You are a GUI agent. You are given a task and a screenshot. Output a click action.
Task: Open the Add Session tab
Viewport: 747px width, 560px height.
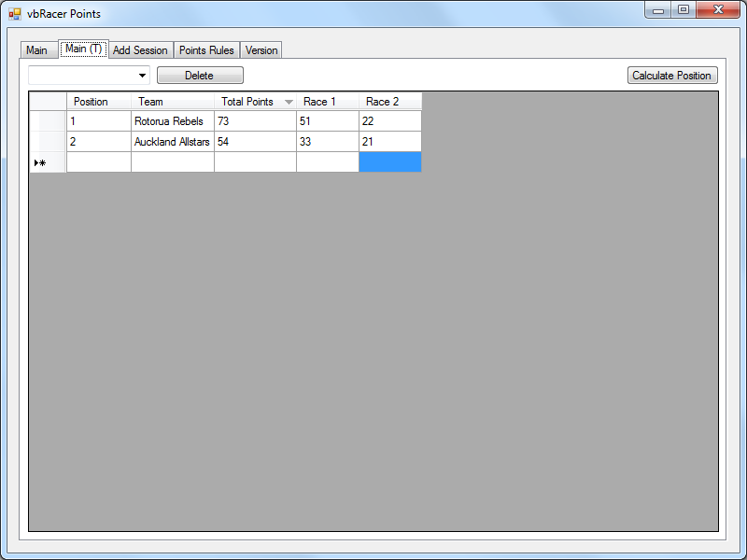click(140, 50)
